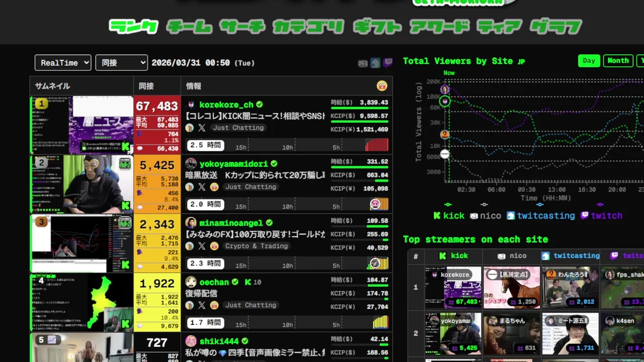
Task: Click the stats icon in minaminoangel row
Action: point(190,246)
